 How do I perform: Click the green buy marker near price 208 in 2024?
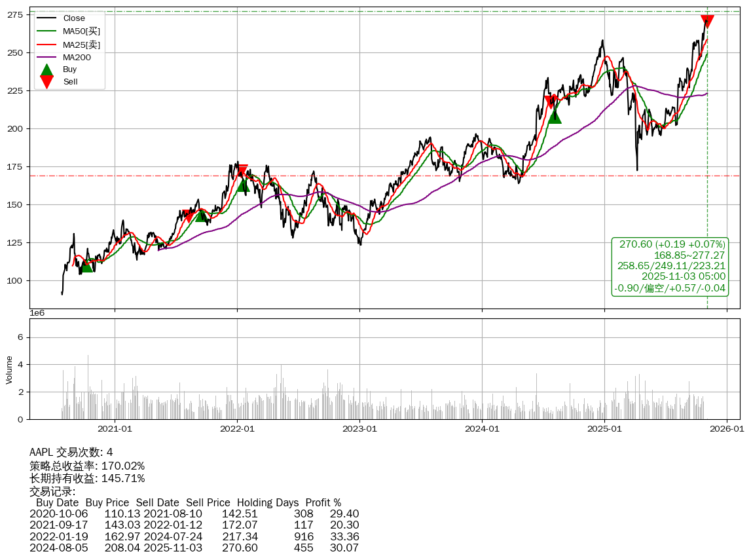555,117
